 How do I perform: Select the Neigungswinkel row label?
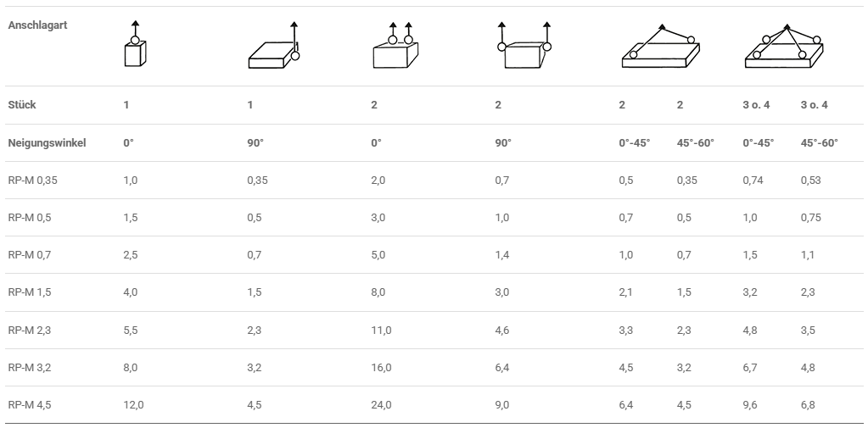click(47, 142)
